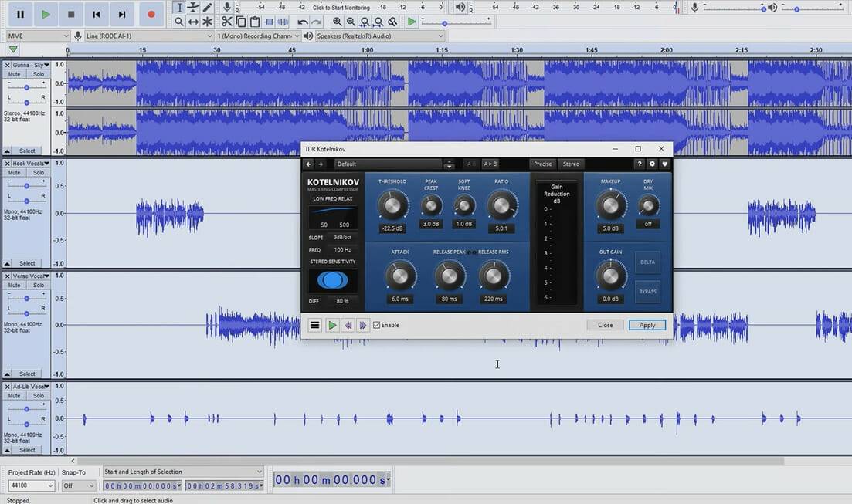
Task: Select the Multi-tool
Action: 206,22
